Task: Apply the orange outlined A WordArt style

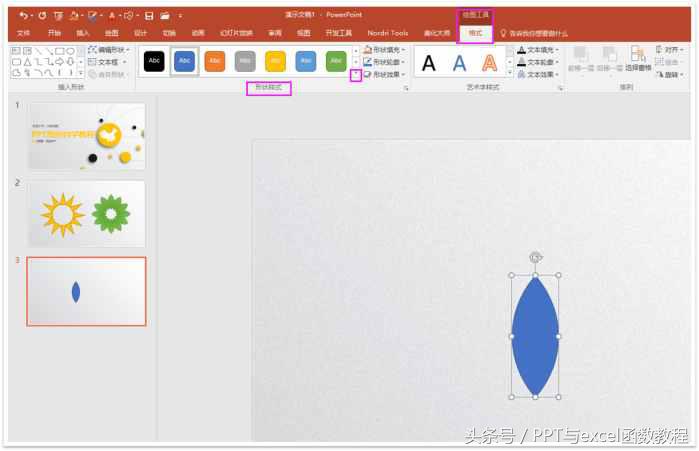Action: click(489, 63)
